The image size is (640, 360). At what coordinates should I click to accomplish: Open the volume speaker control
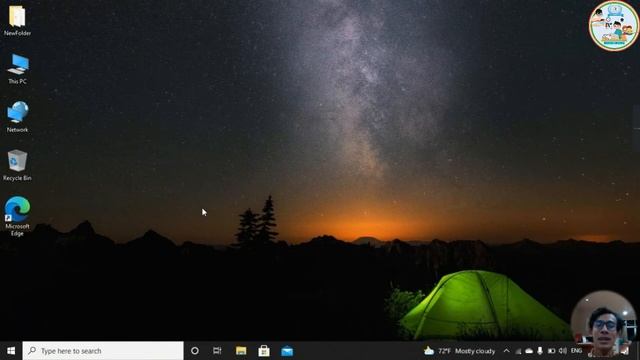(x=562, y=351)
